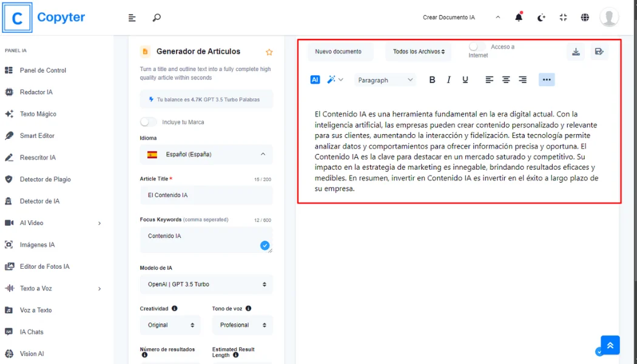This screenshot has width=637, height=364.
Task: Click the Nuevo documento button
Action: point(340,52)
